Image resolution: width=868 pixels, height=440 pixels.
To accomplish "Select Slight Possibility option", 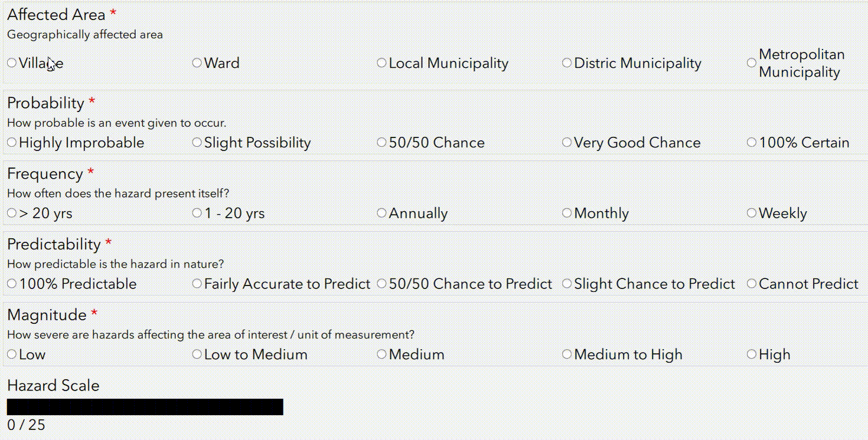I will [x=197, y=143].
